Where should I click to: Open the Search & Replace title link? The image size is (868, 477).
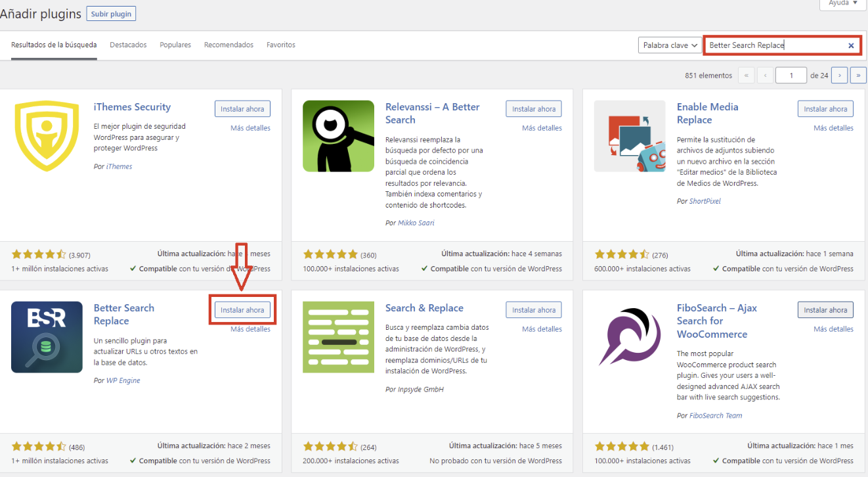pyautogui.click(x=424, y=308)
